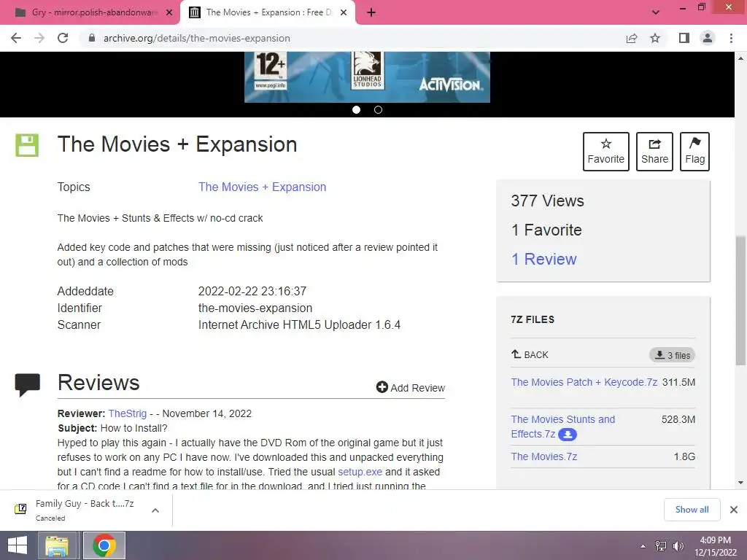Download The Movies.7z file
The image size is (747, 560).
(544, 456)
